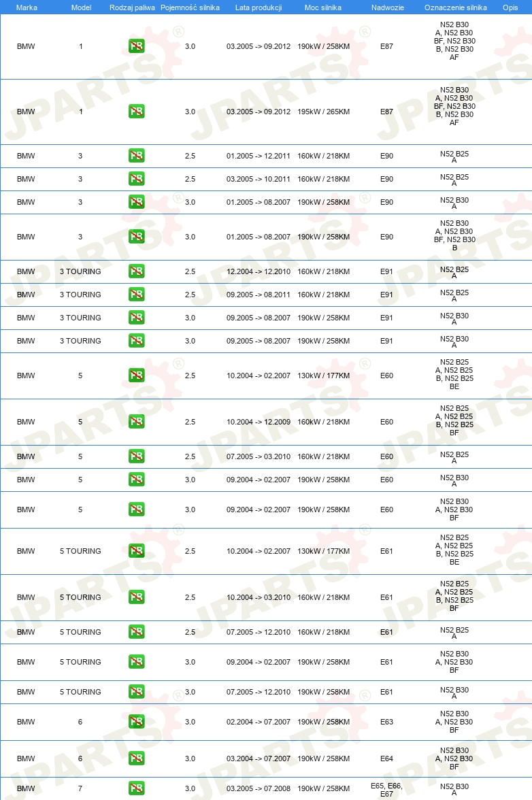Click model 6 cell in the E63 row

pos(80,721)
